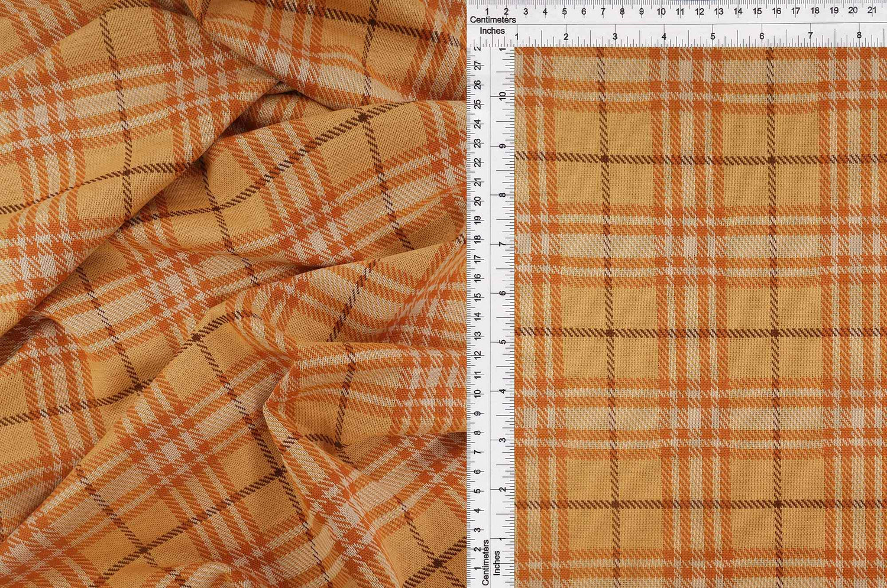Click the 5 inch mark on vertical ruler
Viewport: 887px width, 588px height.
coord(503,342)
